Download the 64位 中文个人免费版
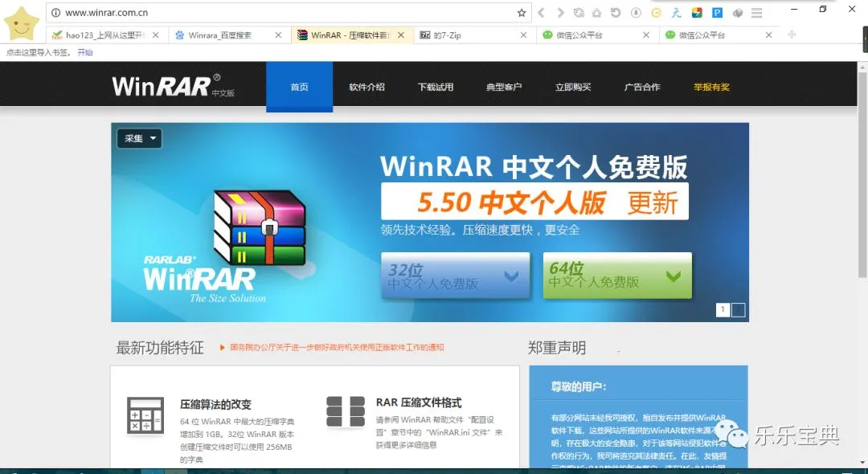This screenshot has width=868, height=474. click(x=617, y=276)
